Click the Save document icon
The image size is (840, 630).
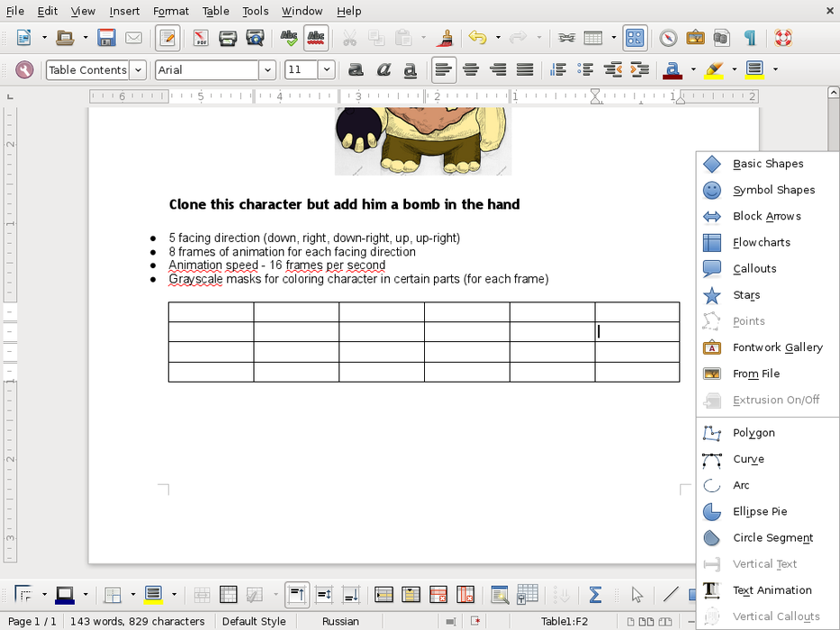coord(107,38)
